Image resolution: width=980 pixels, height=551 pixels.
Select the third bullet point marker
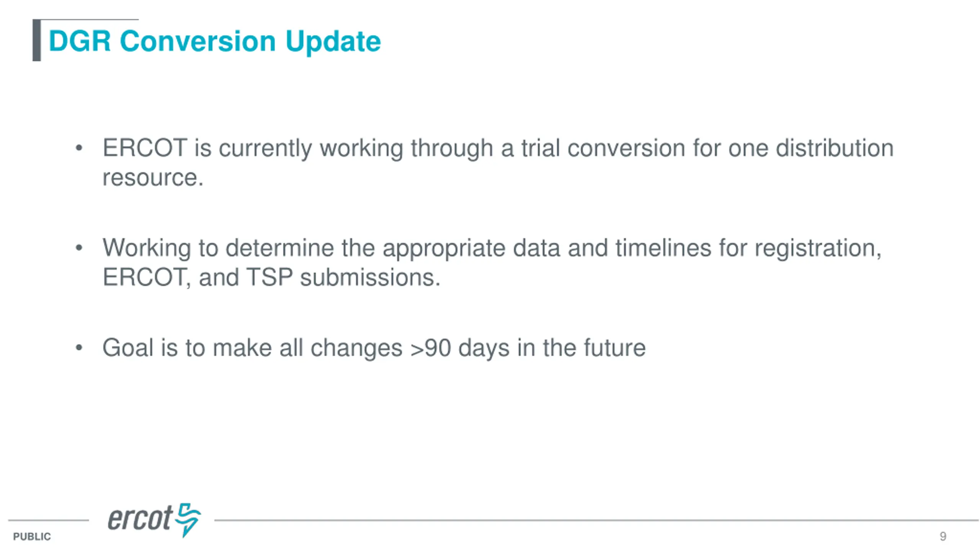pos(79,348)
